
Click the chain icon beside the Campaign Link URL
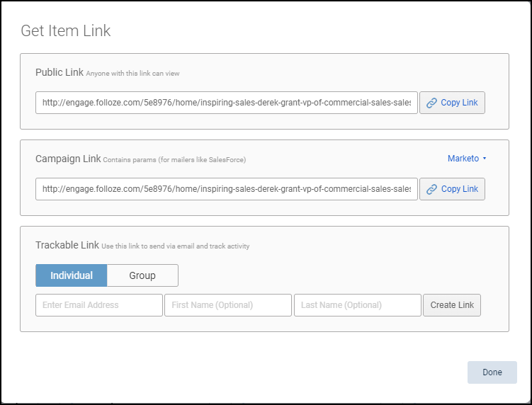(x=431, y=189)
